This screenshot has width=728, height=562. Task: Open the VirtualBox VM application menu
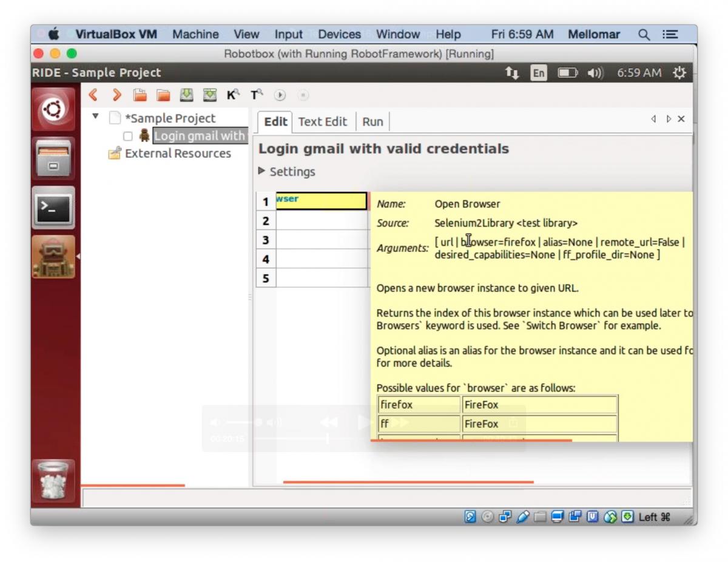pyautogui.click(x=116, y=35)
